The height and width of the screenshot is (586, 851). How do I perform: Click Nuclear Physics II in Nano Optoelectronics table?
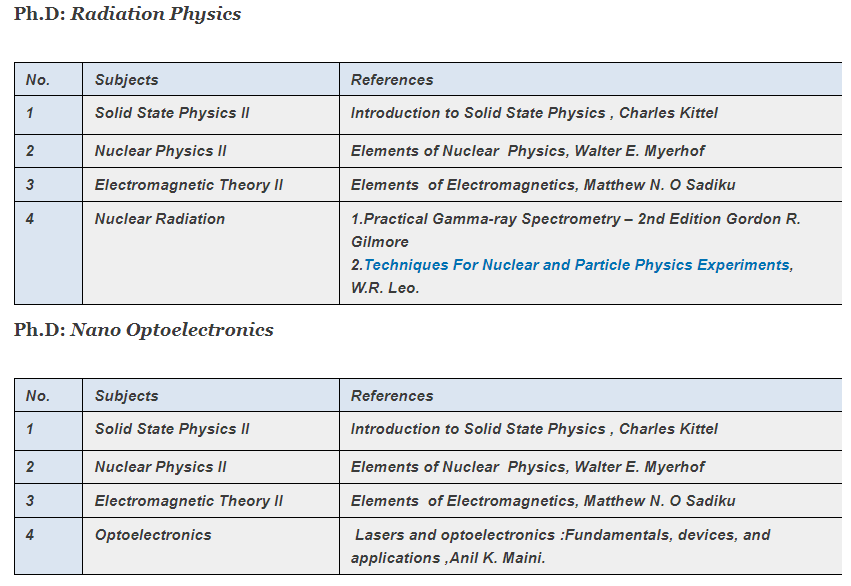click(x=161, y=467)
